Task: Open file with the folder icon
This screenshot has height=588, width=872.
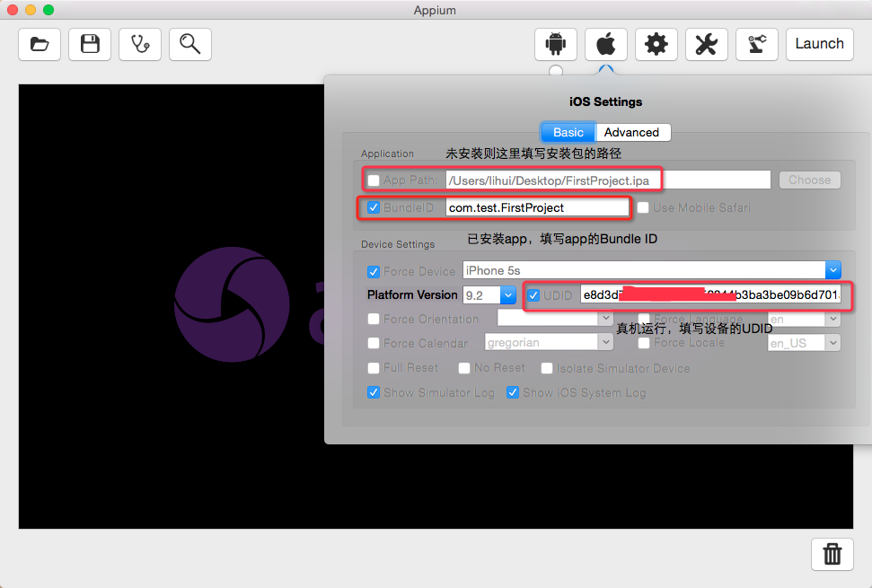Action: pos(40,44)
